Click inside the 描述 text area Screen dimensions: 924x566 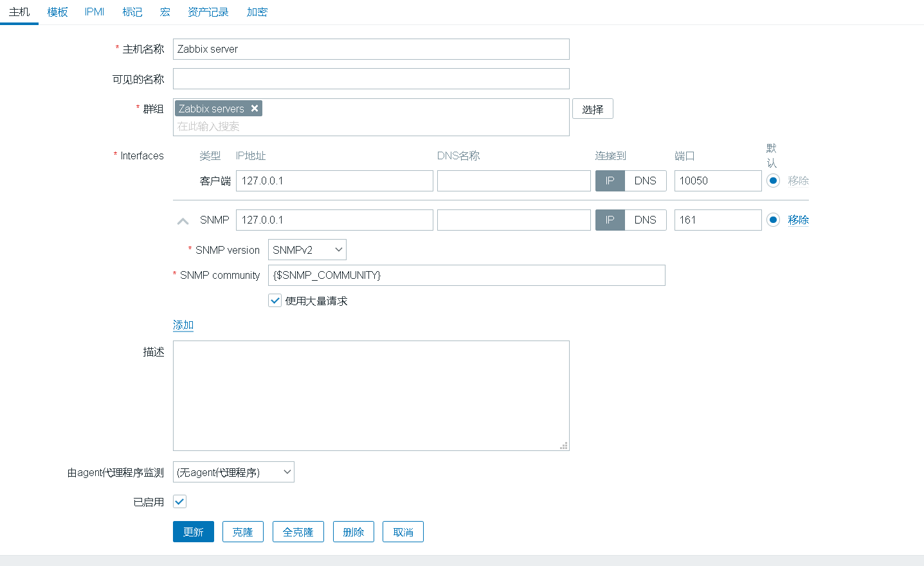tap(371, 396)
